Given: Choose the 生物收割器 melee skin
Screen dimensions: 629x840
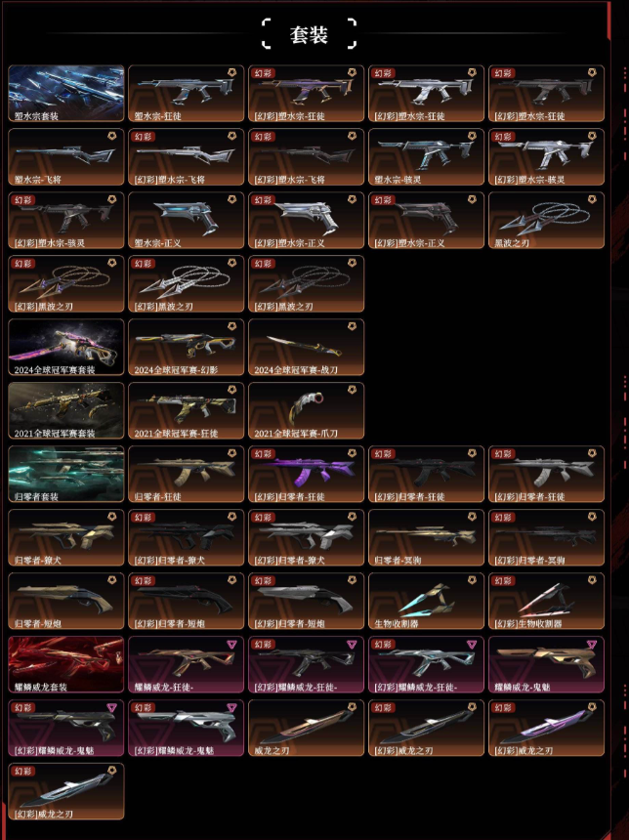Looking at the screenshot, I should [x=426, y=601].
